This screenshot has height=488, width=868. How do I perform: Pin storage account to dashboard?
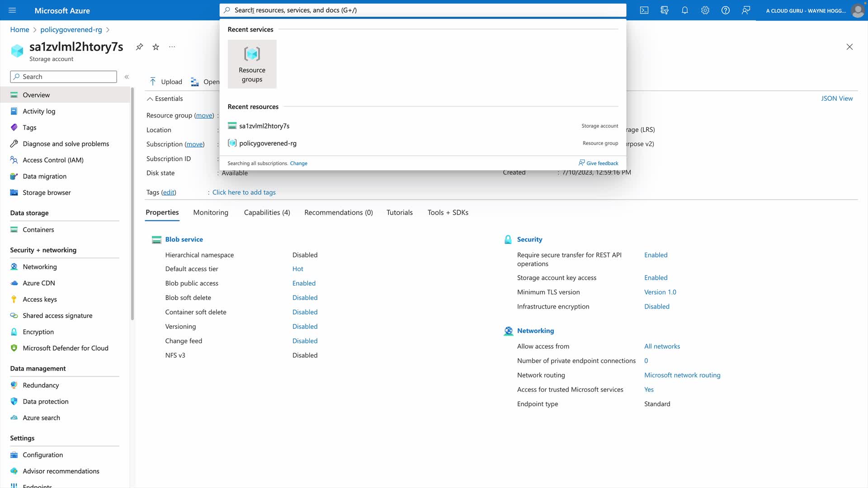139,47
